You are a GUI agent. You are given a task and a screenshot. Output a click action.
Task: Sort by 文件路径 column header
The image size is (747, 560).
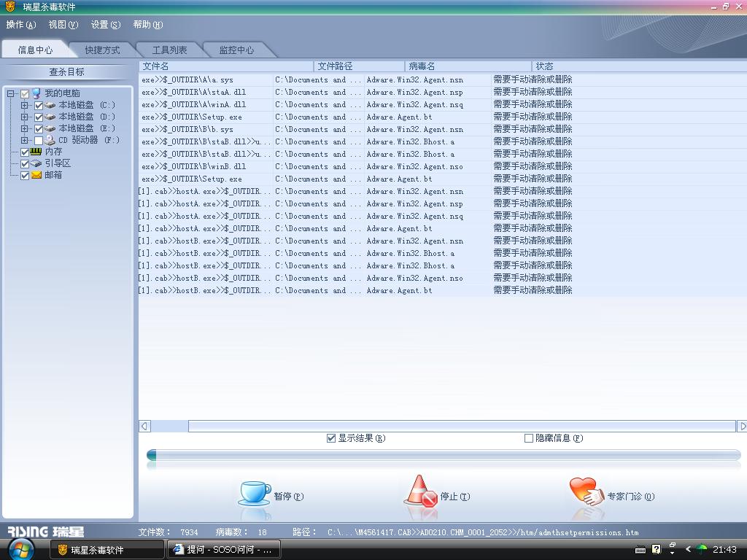tap(359, 66)
